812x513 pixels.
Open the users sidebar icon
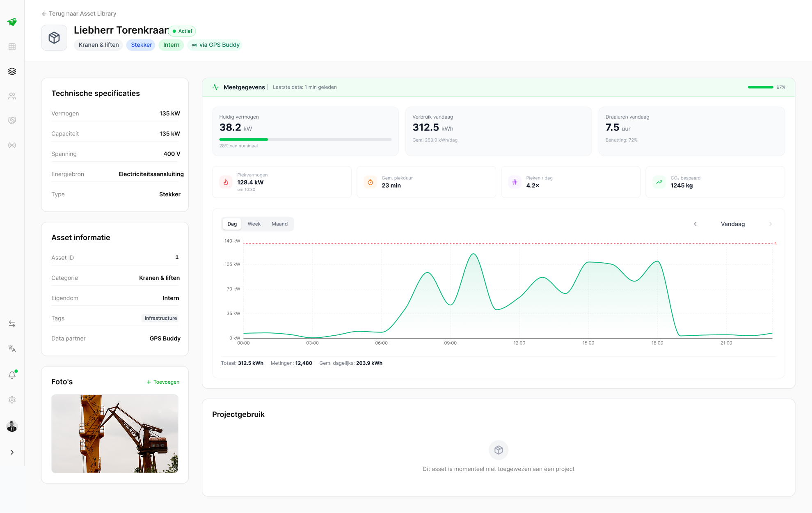pyautogui.click(x=12, y=96)
